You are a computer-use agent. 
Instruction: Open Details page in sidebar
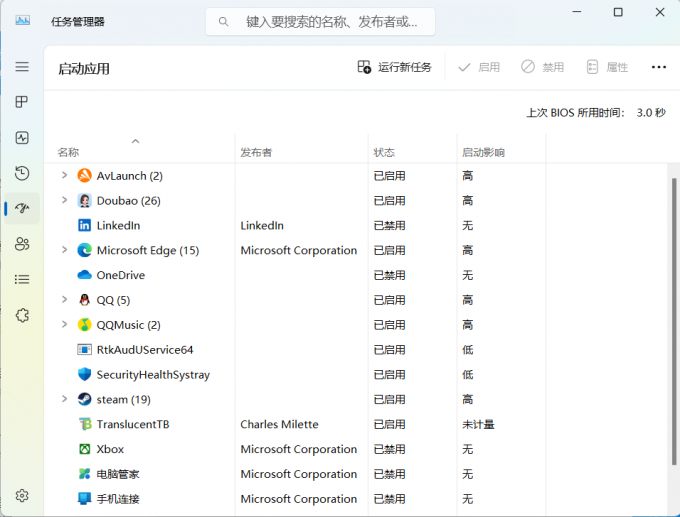click(22, 279)
